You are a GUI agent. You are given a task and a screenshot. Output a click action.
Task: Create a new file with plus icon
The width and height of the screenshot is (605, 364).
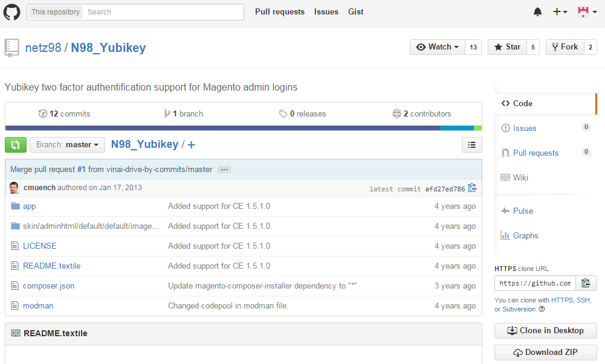pos(192,145)
